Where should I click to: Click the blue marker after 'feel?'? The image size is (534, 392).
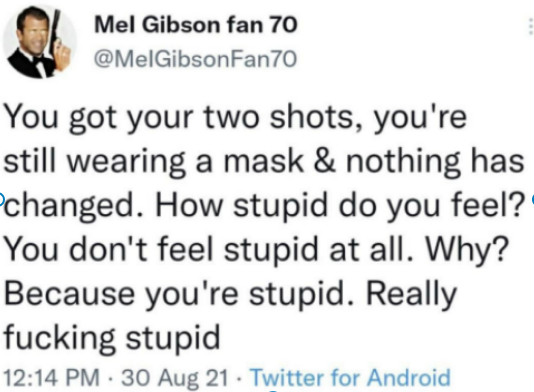click(532, 199)
